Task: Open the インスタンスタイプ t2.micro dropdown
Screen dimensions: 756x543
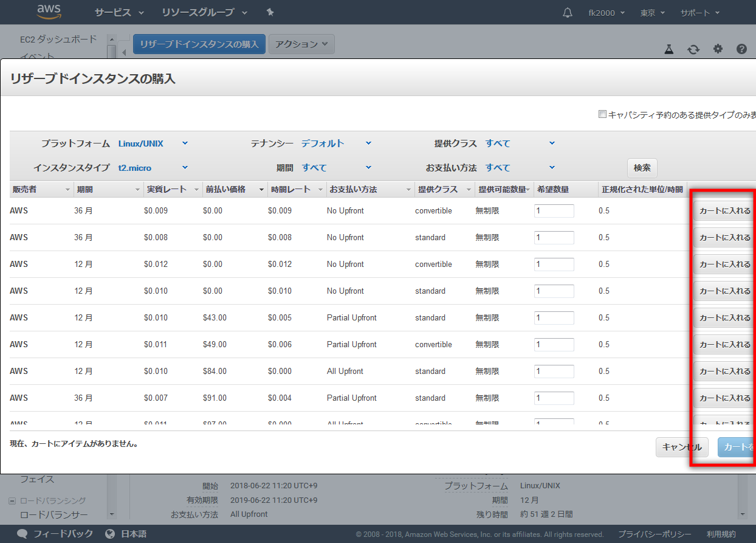Action: click(x=153, y=168)
